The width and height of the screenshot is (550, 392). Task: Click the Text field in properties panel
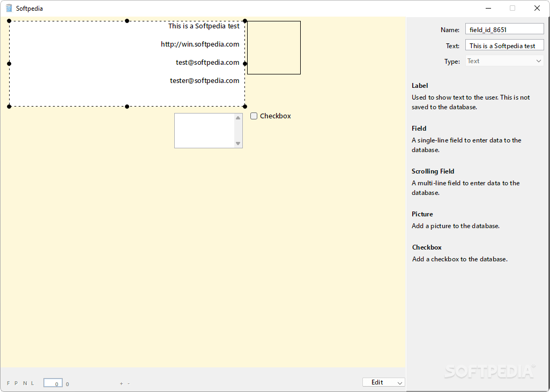tap(504, 46)
